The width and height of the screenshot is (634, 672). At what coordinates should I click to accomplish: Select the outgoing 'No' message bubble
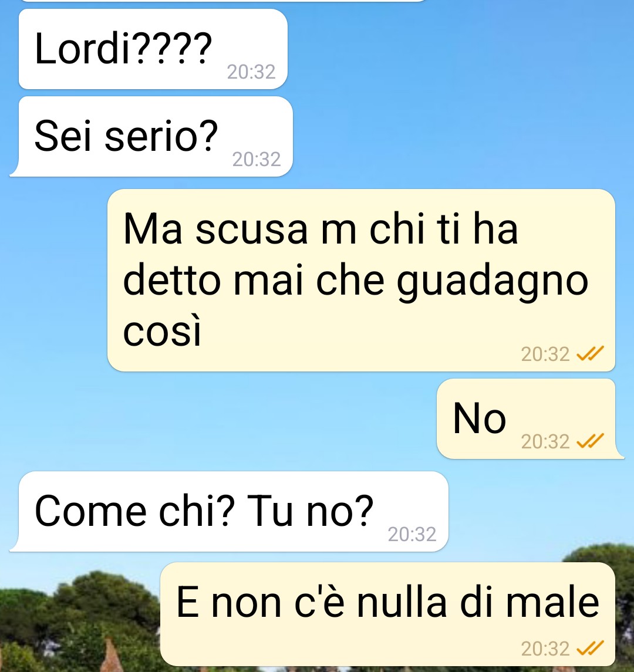point(530,418)
